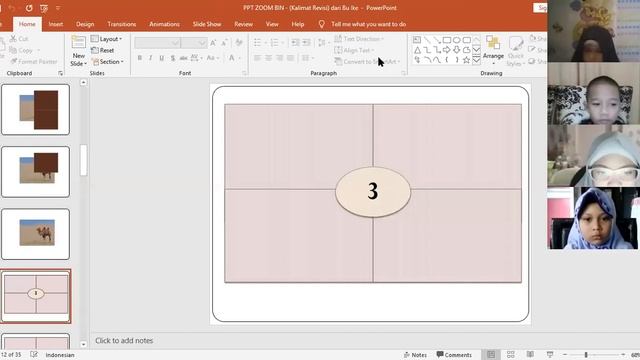
Task: Toggle Strikethrough formatting
Action: [x=184, y=58]
